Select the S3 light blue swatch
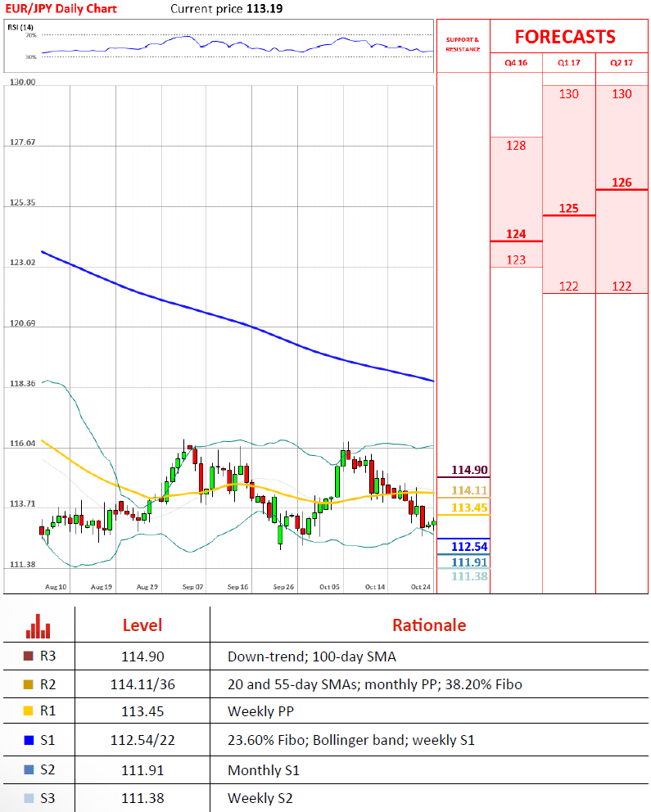The height and width of the screenshot is (812, 651). 29,798
